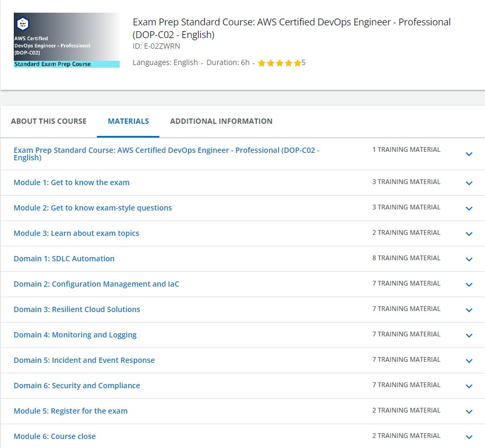This screenshot has width=485, height=448.
Task: Open Module 2: Get to know exam-style questions
Action: tap(93, 208)
